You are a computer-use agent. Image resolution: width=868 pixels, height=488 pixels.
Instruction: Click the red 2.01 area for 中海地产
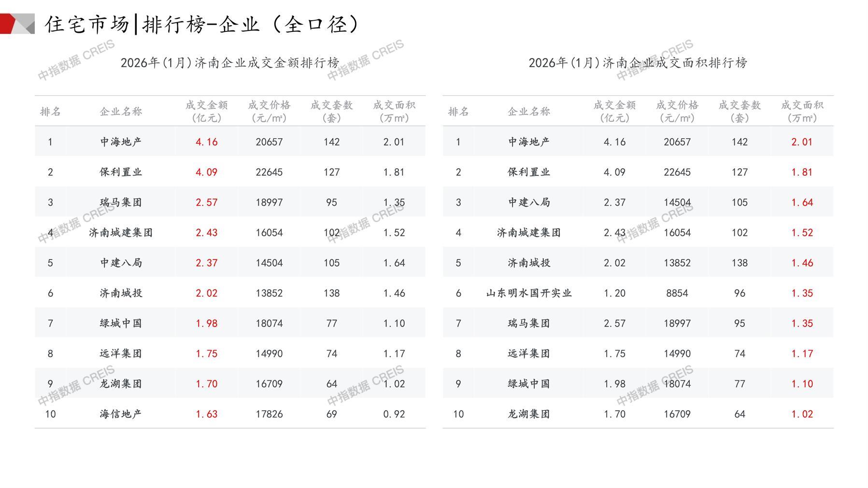[x=802, y=142]
